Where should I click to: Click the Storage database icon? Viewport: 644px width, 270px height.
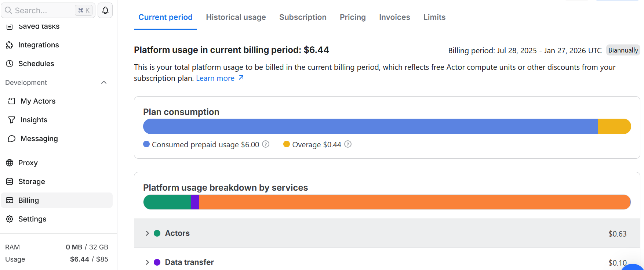point(10,181)
